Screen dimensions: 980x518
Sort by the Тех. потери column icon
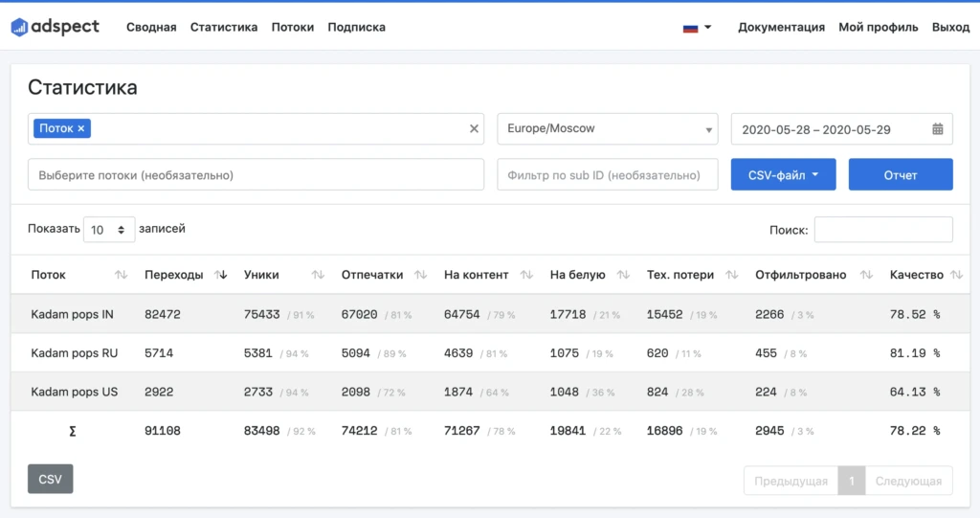point(732,275)
